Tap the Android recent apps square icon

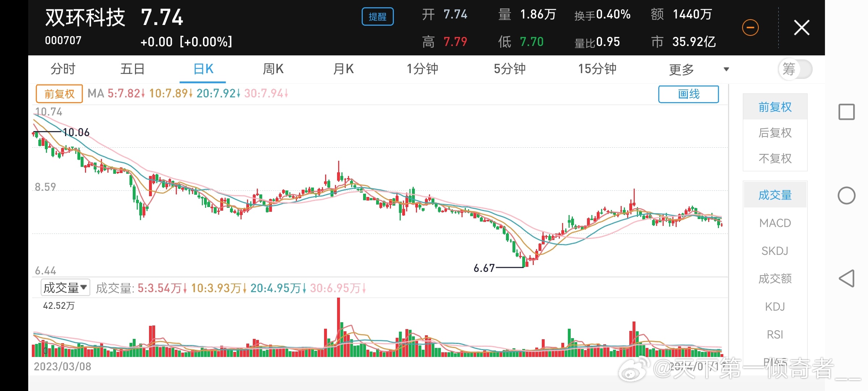(x=846, y=112)
